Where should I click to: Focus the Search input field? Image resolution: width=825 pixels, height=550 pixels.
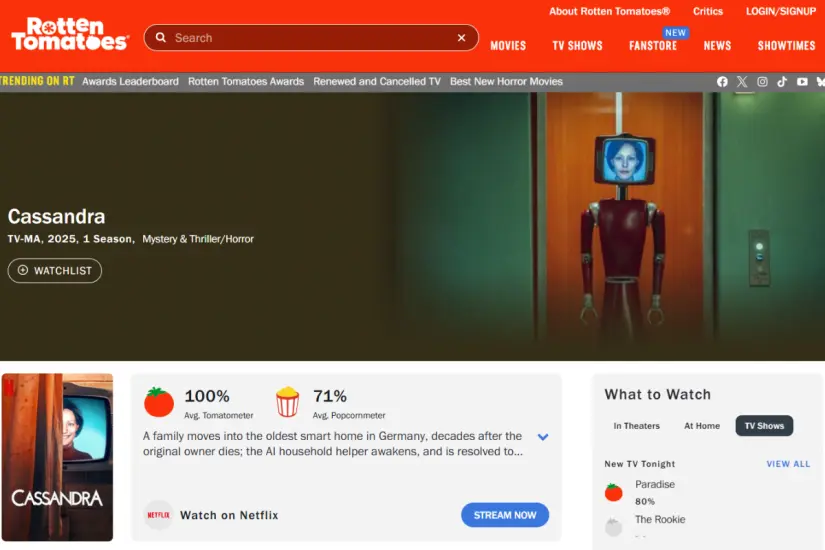click(x=311, y=38)
